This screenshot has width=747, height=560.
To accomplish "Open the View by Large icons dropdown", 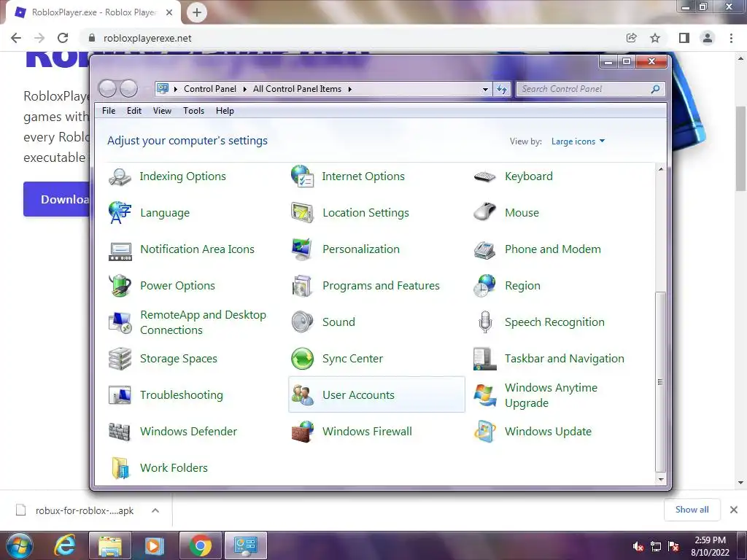I will point(578,141).
